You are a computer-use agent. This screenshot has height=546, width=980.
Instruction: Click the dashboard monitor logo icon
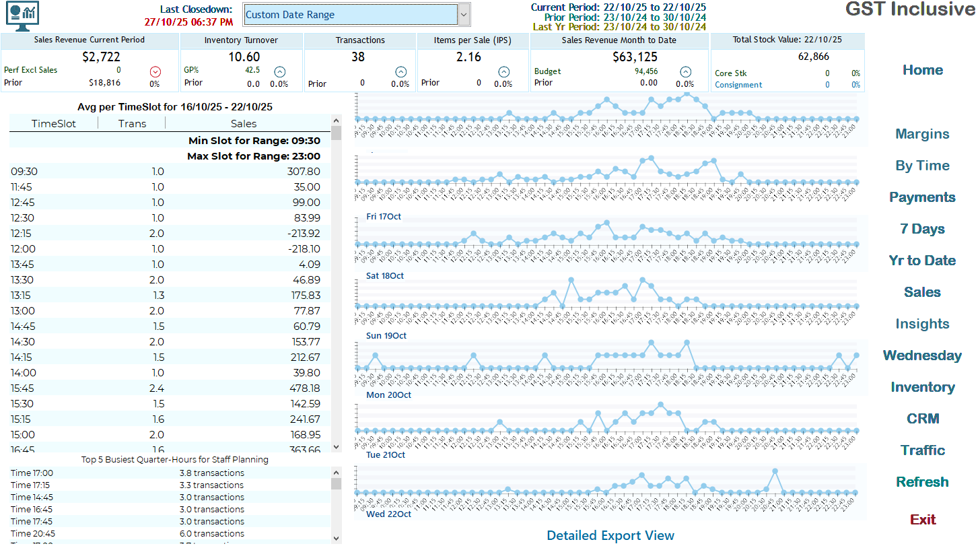[22, 15]
